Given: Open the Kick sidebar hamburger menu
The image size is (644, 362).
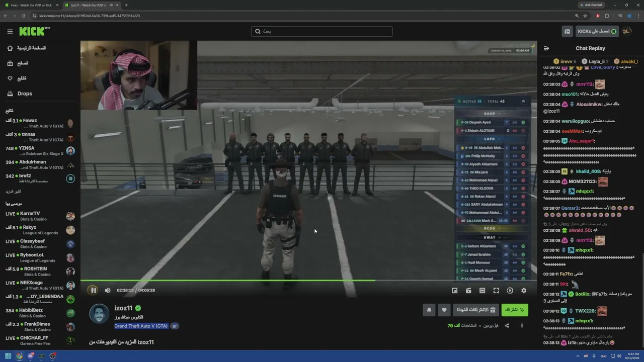Looking at the screenshot, I should [x=10, y=31].
